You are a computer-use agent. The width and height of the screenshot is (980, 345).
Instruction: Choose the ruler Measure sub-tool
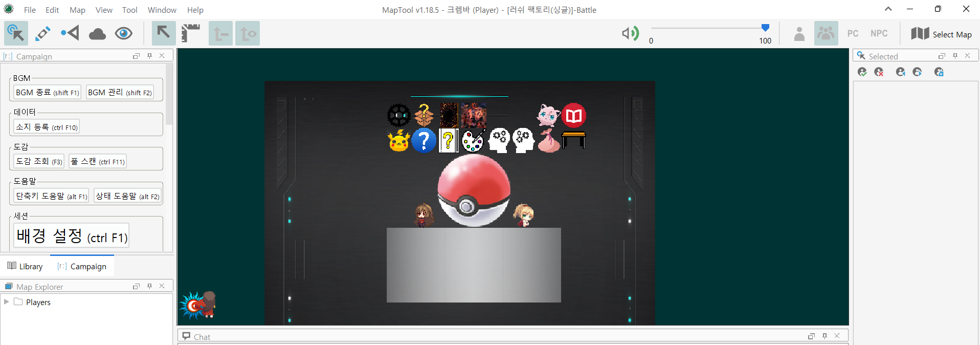coord(190,33)
